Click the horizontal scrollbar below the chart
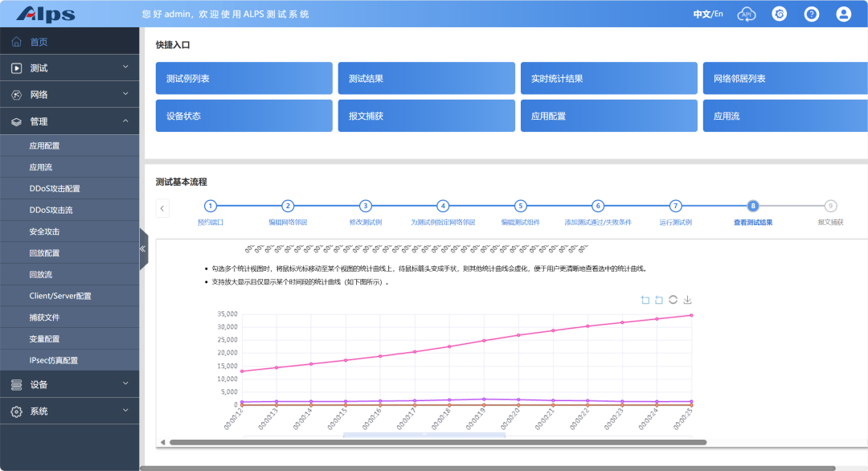The height and width of the screenshot is (471, 868). [437, 442]
